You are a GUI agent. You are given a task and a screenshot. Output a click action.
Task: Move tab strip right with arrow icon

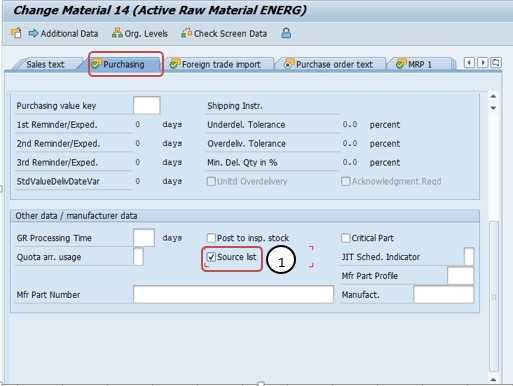click(x=482, y=63)
